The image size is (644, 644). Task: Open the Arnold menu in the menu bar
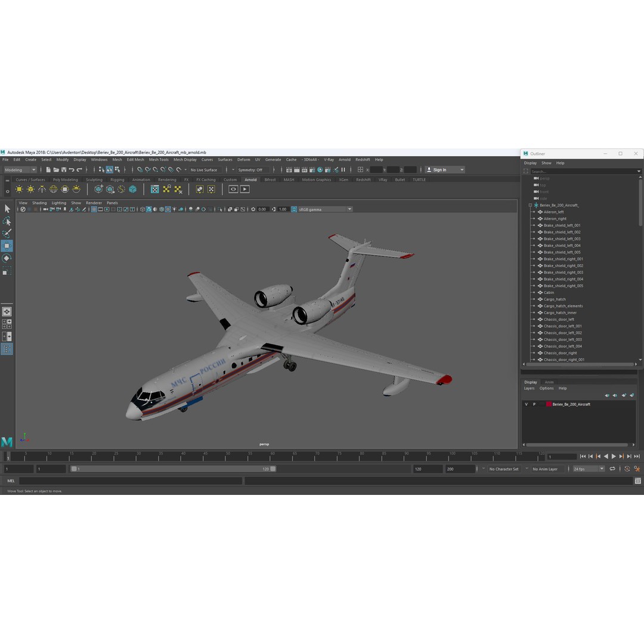344,160
